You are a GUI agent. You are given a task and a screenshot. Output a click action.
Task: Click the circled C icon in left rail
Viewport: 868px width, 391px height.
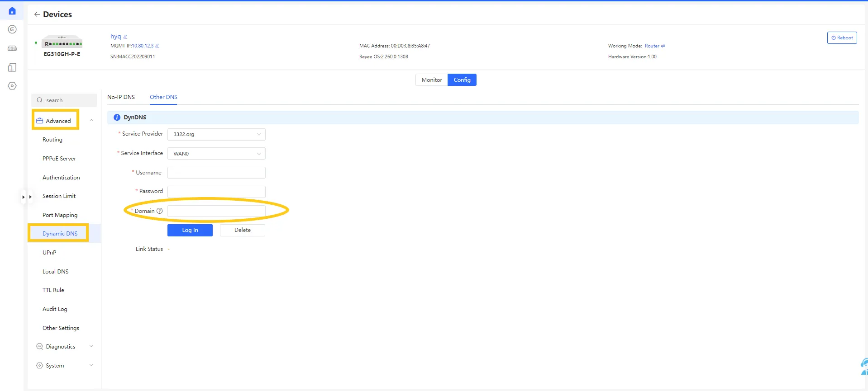[12, 29]
